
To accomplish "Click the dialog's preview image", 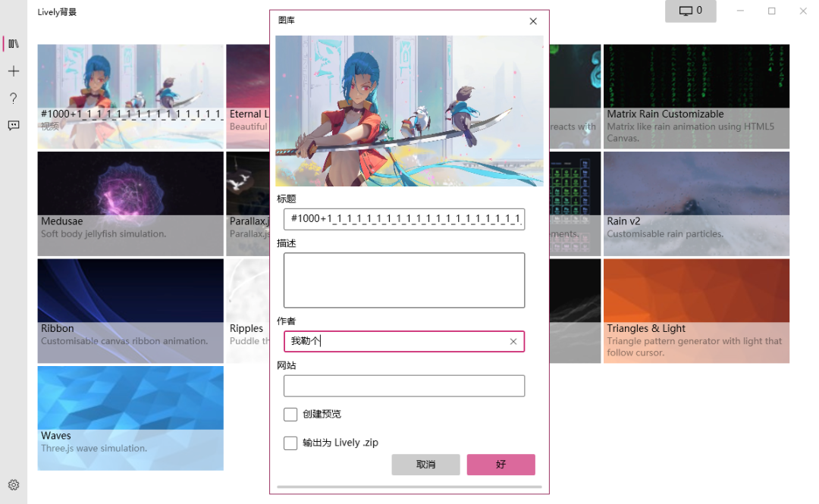I will [x=409, y=111].
